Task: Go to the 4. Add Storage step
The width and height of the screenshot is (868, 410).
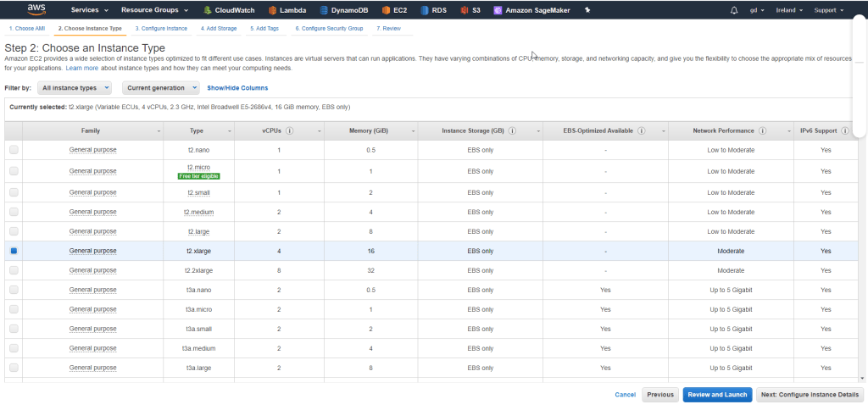Action: 219,28
